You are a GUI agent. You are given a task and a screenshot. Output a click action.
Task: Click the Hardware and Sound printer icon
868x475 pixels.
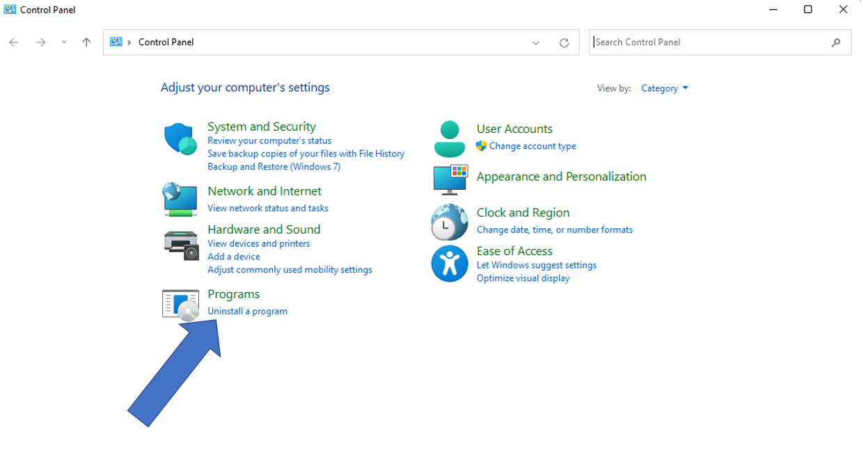click(181, 244)
